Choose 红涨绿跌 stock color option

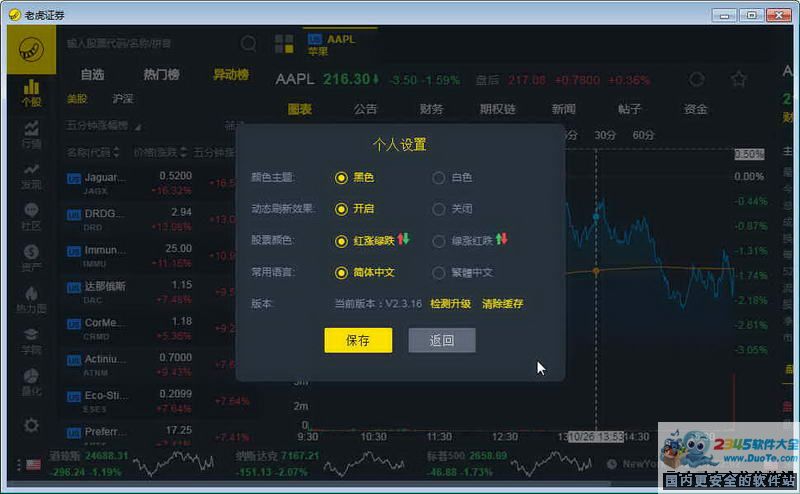click(x=341, y=241)
